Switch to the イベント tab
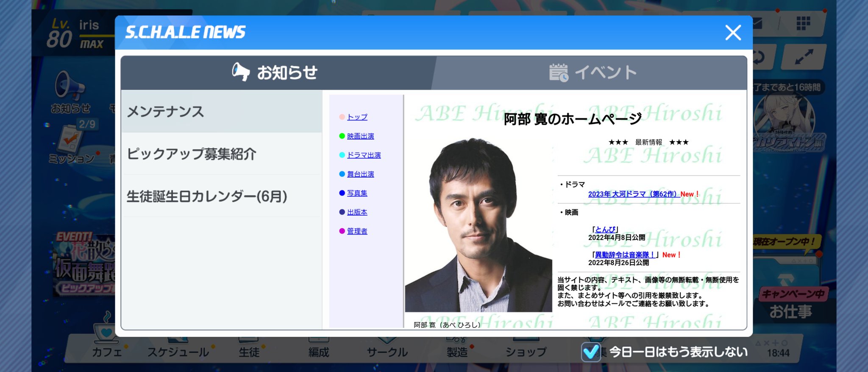This screenshot has height=372, width=868. tap(592, 73)
